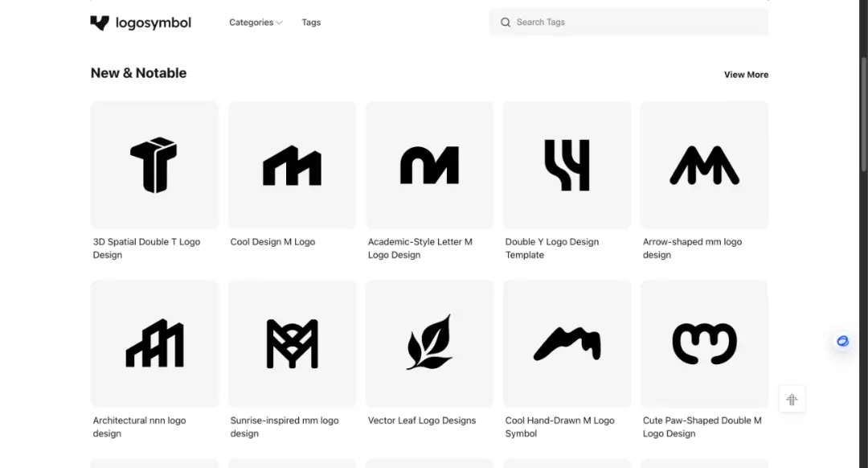Open the Tags page
This screenshot has height=468, width=868.
(311, 23)
